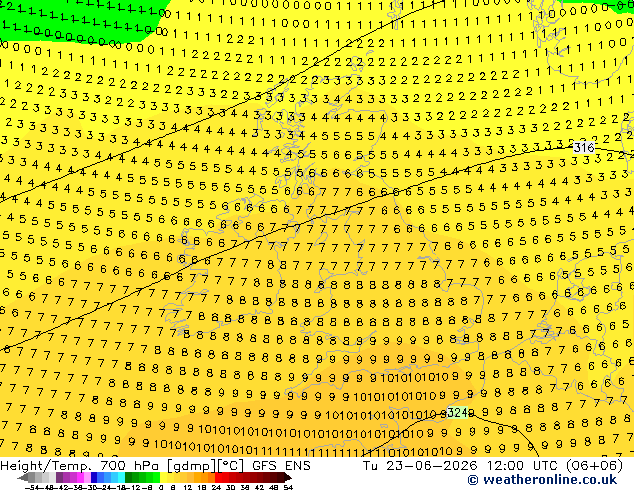Viewport: 634px width, 490px height.
Task: Open the weatheronline.co.uk copyright link
Action: pos(542,480)
